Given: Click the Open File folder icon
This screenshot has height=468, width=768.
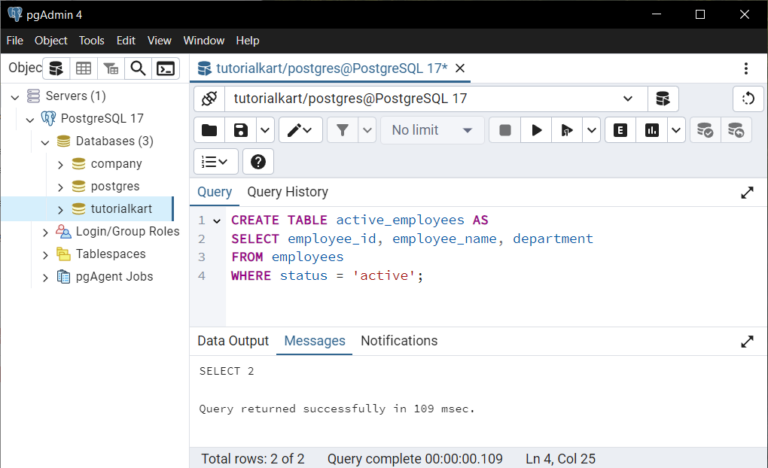Looking at the screenshot, I should click(209, 130).
